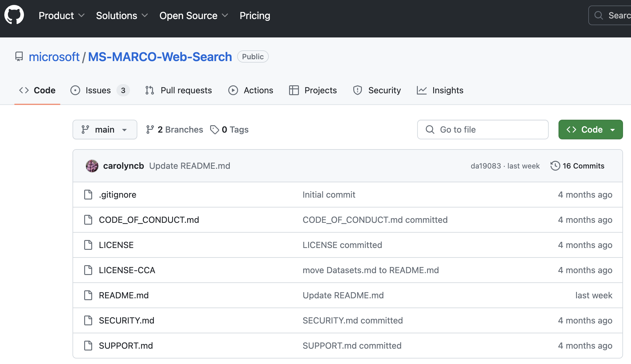Open the Actions tab
This screenshot has width=631, height=364.
click(258, 90)
